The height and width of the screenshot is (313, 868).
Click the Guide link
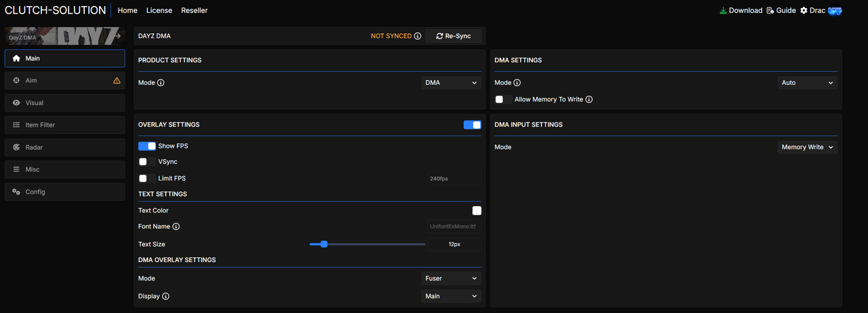point(786,10)
